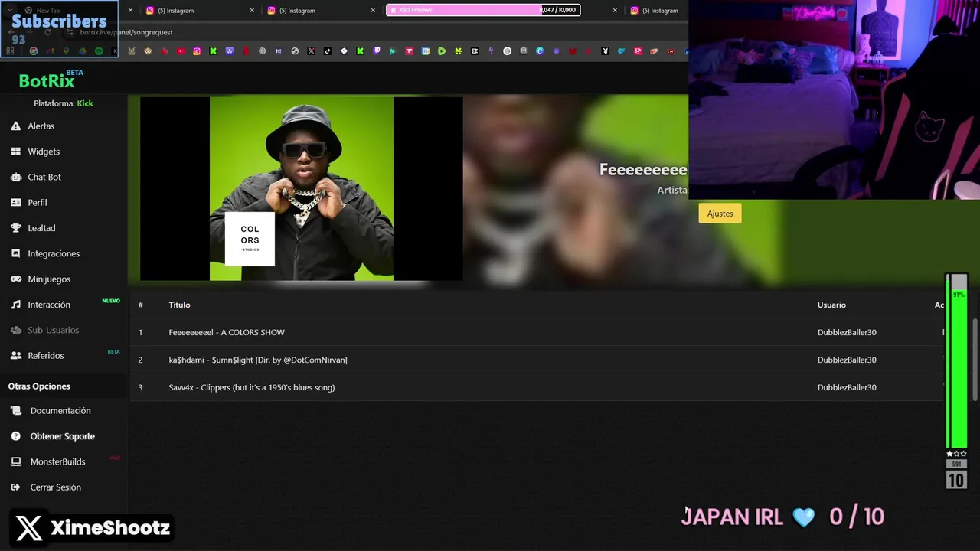Open Minijuegos via the gamepad icon
980x551 pixels.
pos(15,279)
